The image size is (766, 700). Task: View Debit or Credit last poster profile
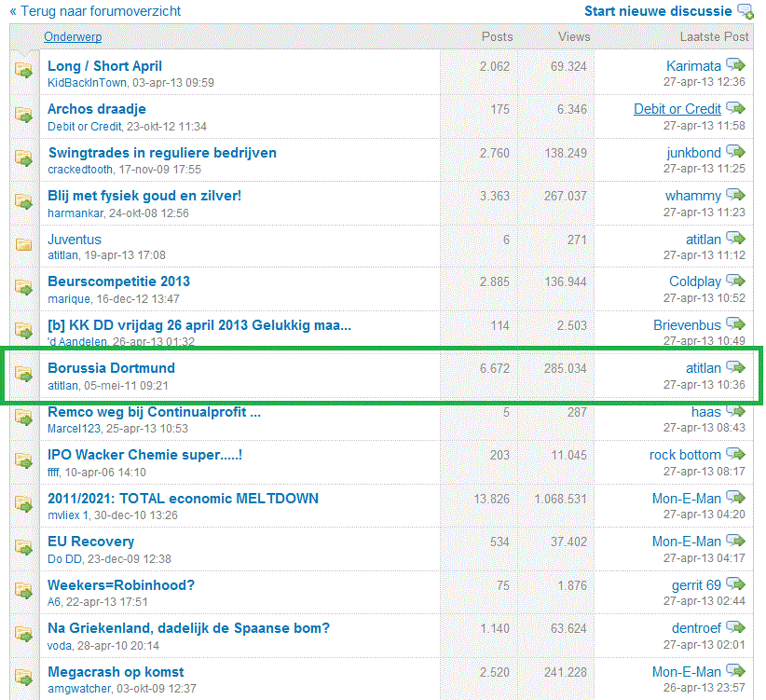point(677,109)
